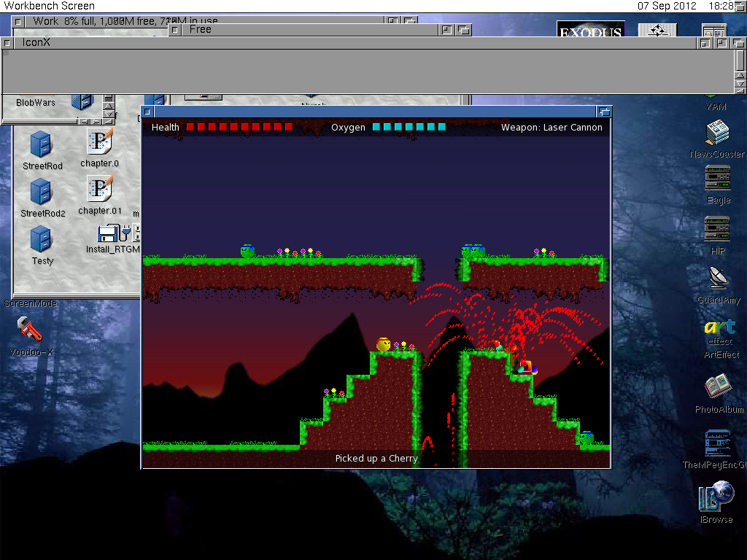
Task: Click the IconX window scroll-down arrow
Action: click(x=740, y=84)
